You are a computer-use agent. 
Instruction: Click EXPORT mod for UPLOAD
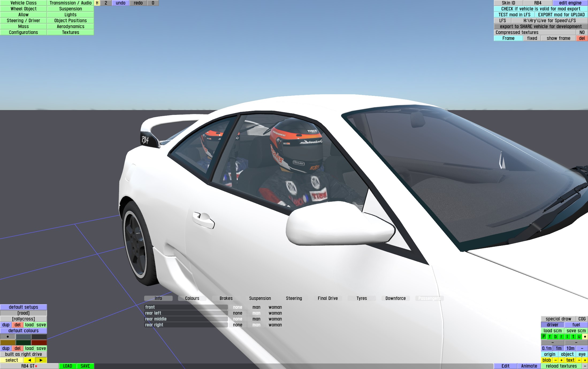tap(561, 15)
